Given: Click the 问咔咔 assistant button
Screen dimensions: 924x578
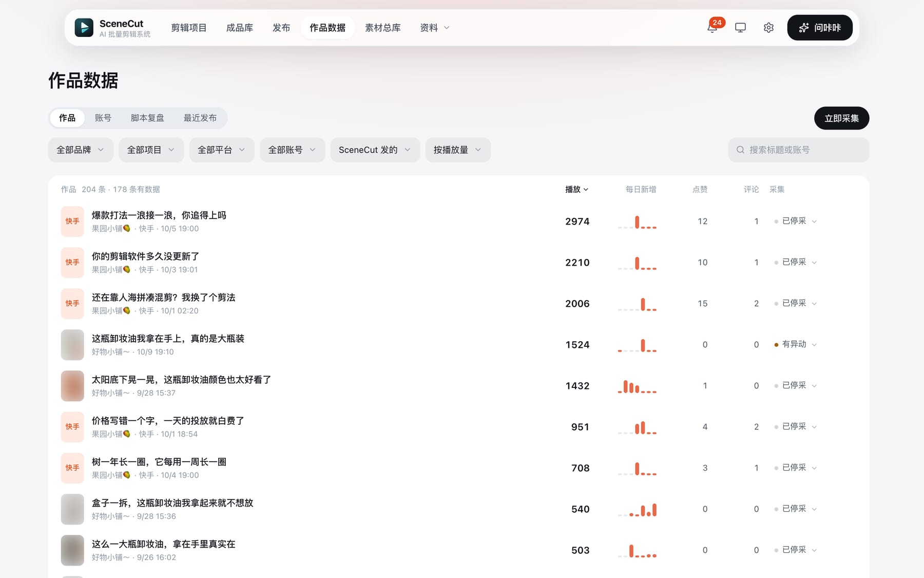Looking at the screenshot, I should pos(820,28).
